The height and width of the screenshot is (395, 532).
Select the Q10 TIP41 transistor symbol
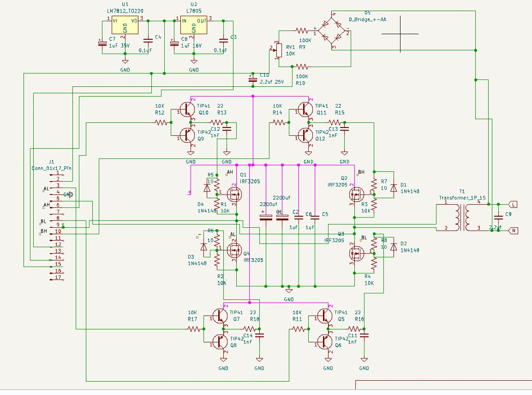(x=187, y=109)
